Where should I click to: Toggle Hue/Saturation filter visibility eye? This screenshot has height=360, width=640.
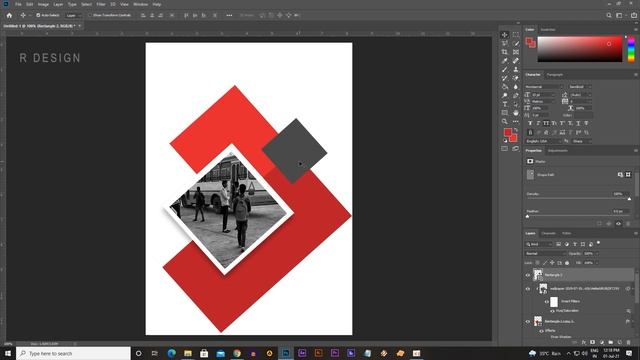tap(552, 311)
